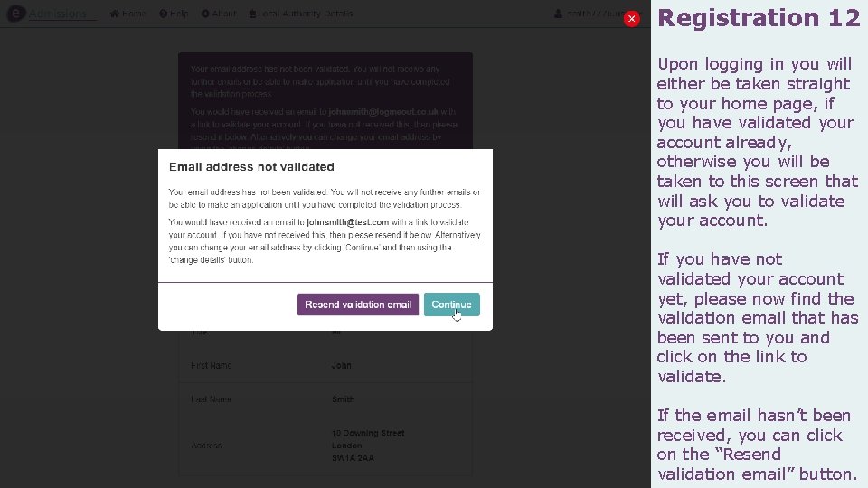This screenshot has height=488, width=868.
Task: Click the About info icon
Action: (205, 14)
